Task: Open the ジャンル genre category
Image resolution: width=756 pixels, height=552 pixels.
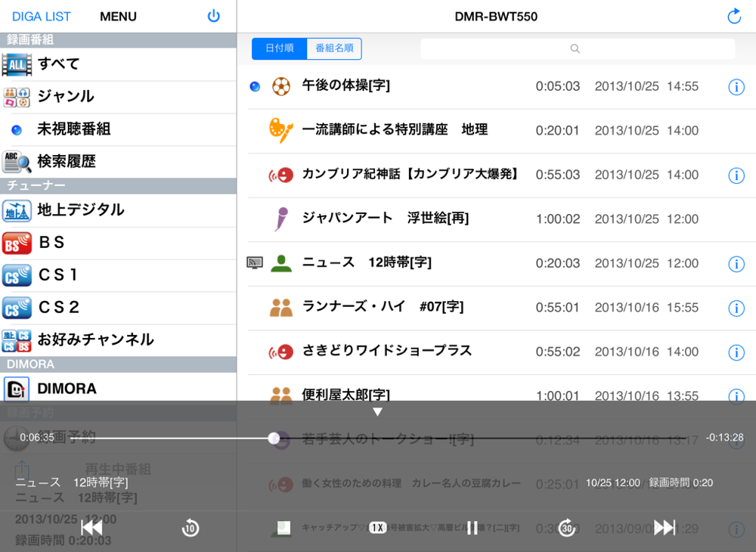Action: coord(118,97)
